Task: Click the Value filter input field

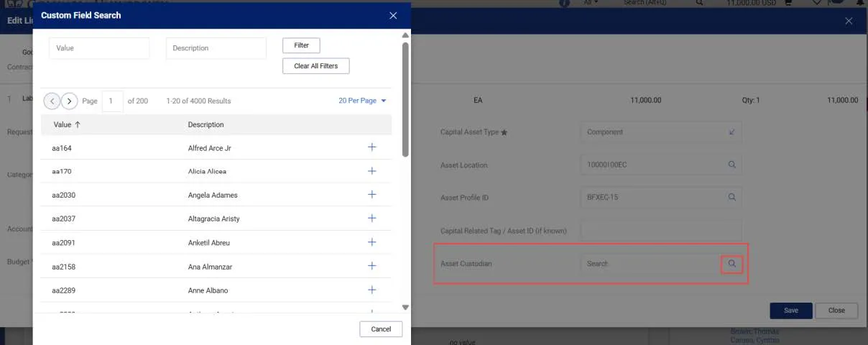Action: point(99,48)
